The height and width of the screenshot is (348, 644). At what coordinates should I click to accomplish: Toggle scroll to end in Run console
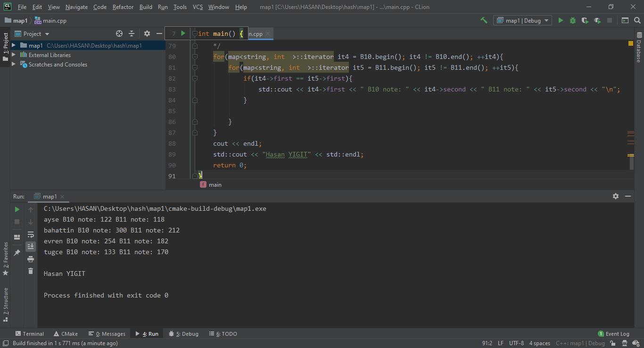pos(31,246)
